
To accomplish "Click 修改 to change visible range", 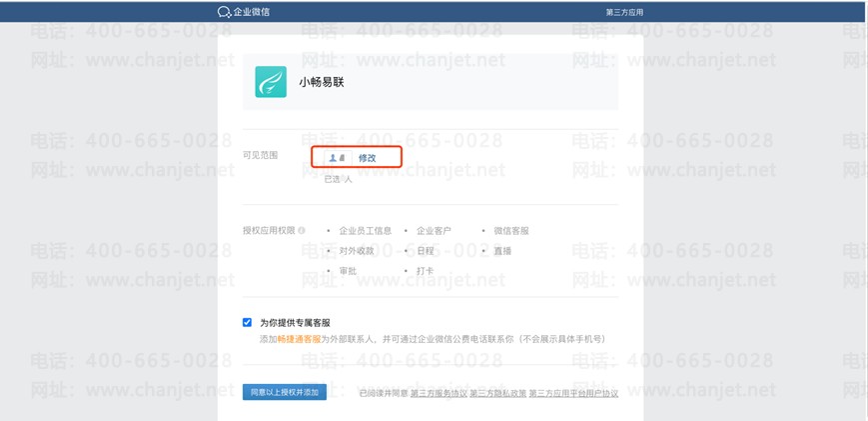I will (x=367, y=158).
